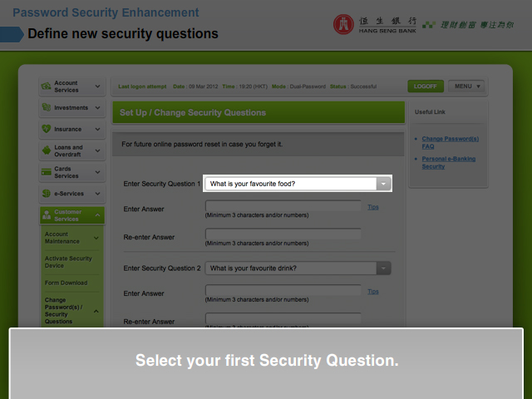This screenshot has height=399, width=532.
Task: Click the LOGOFF button
Action: point(426,86)
